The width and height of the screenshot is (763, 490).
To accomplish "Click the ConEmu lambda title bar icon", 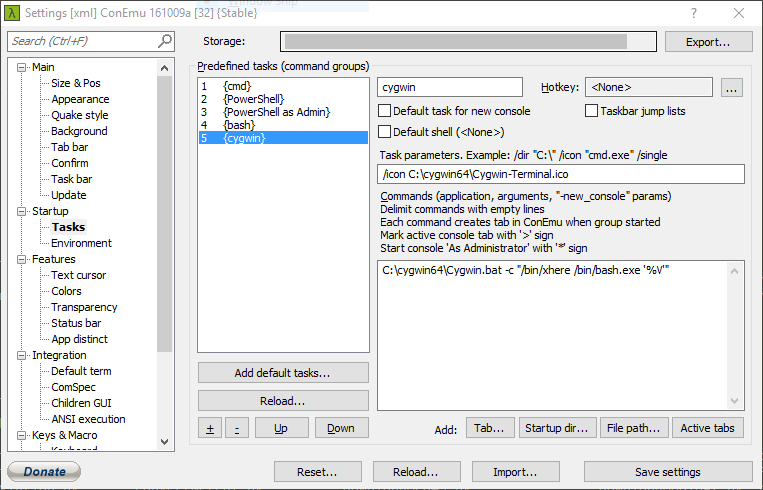I will 11,12.
